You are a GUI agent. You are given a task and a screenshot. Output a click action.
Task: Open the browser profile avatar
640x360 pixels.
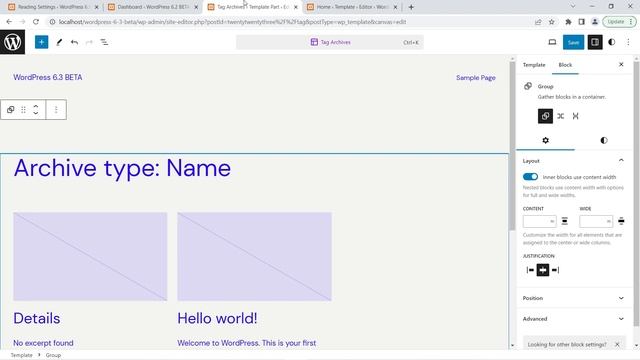595,22
